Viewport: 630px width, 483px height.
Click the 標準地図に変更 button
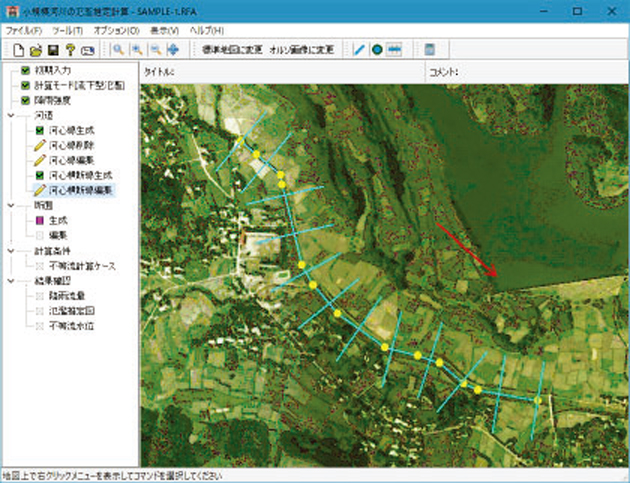point(231,49)
